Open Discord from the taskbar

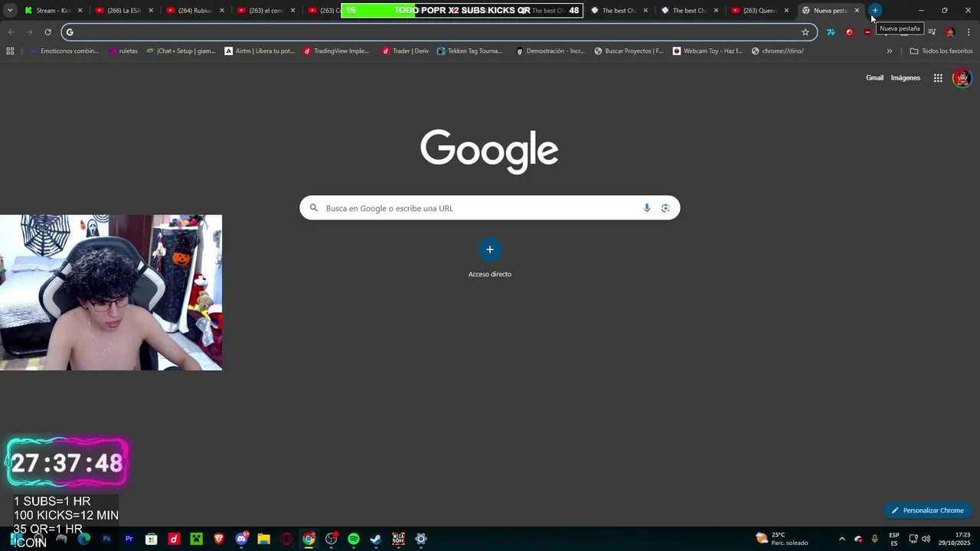pyautogui.click(x=242, y=539)
